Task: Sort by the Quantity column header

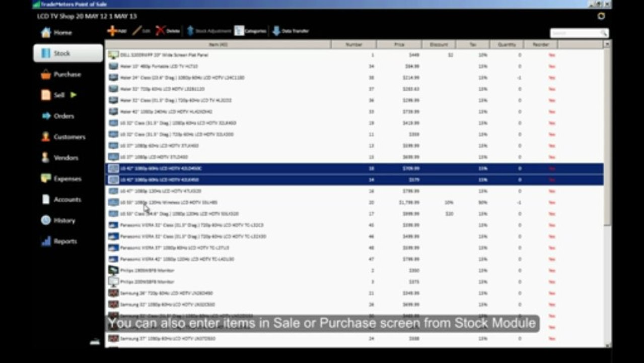Action: coord(507,45)
